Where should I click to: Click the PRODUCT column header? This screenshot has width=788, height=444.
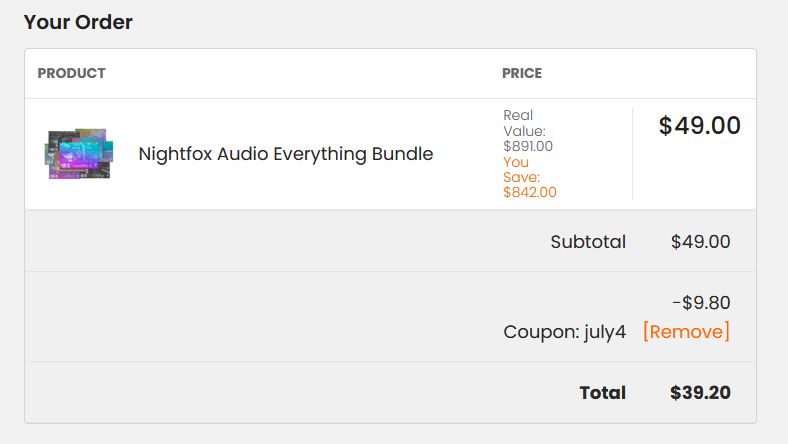click(x=71, y=73)
